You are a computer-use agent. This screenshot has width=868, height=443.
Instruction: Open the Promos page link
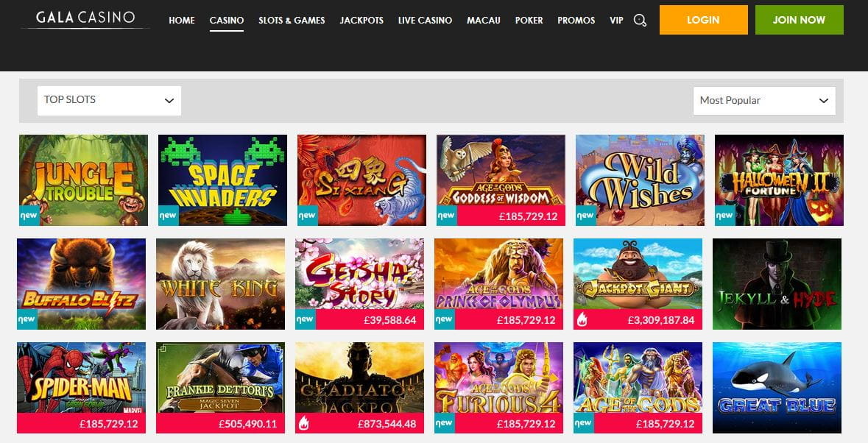(576, 21)
